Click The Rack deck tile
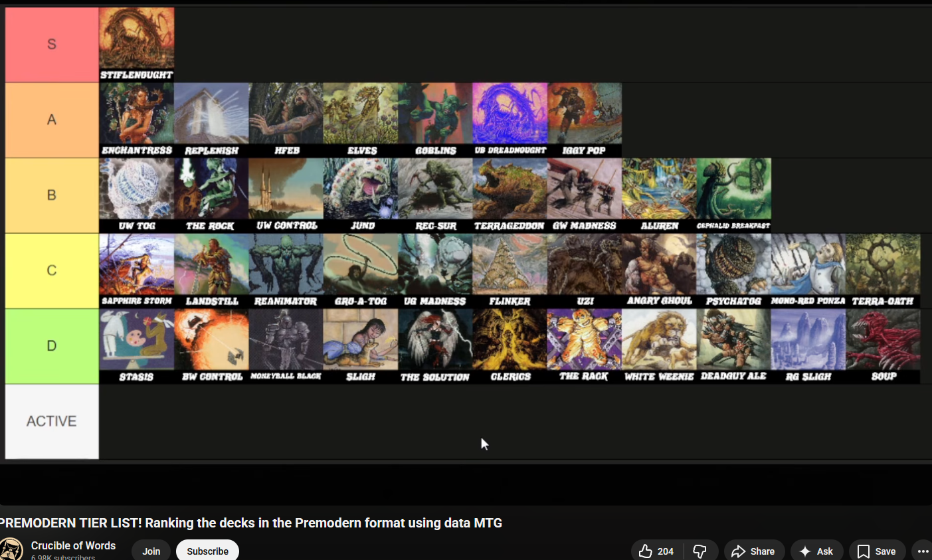Viewport: 932px width, 560px height. pyautogui.click(x=585, y=346)
